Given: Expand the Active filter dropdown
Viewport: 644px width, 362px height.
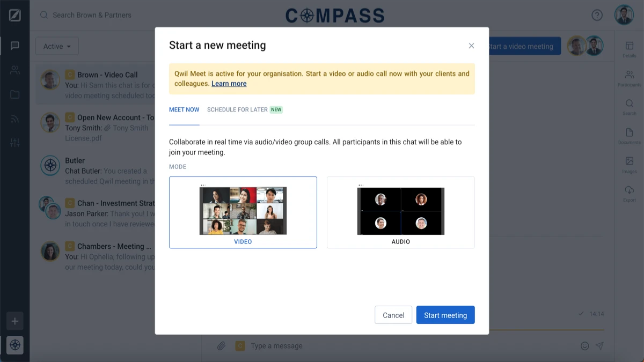Looking at the screenshot, I should coord(57,46).
